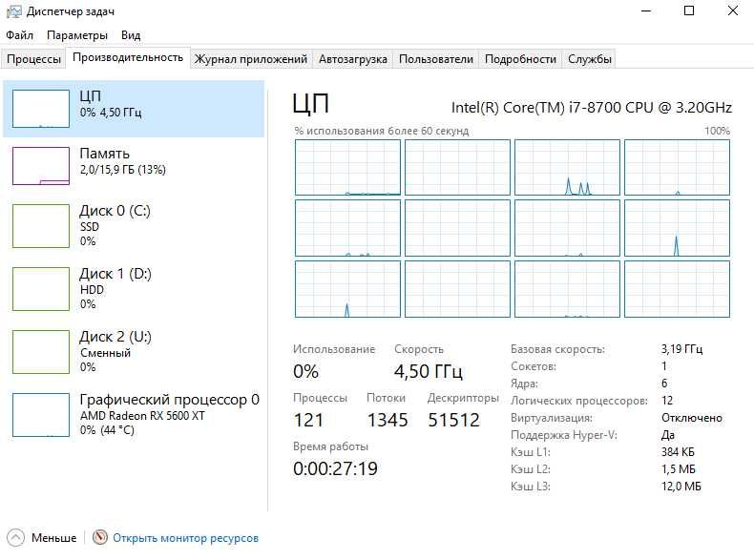Collapse view with the Меньше arrow icon
The image size is (754, 560).
(15, 537)
